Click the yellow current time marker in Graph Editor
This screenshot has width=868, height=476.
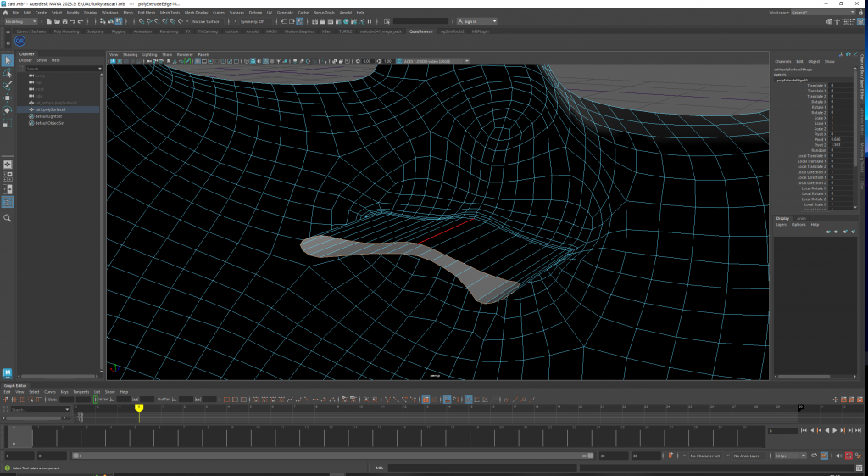(139, 408)
